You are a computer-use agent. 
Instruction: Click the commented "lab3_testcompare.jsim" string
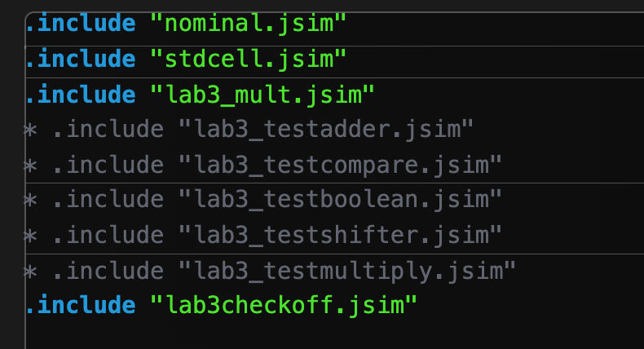pyautogui.click(x=340, y=165)
